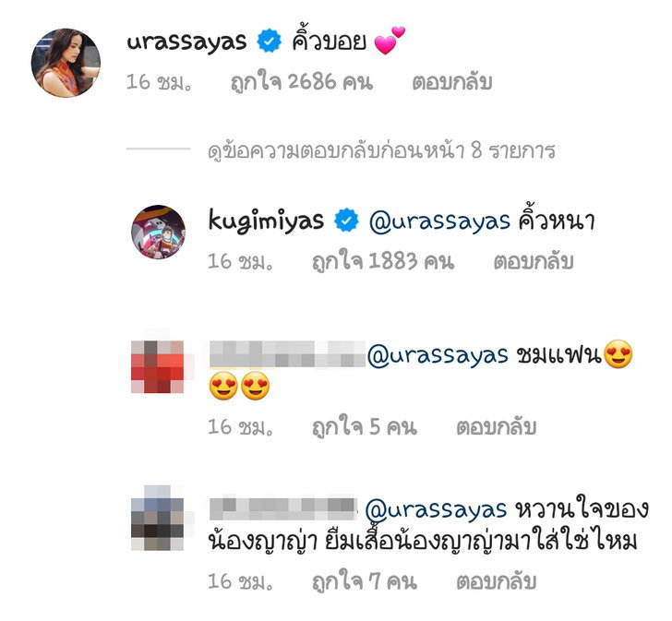Open @urassayas mention in ชมแฟน comment

click(438, 355)
